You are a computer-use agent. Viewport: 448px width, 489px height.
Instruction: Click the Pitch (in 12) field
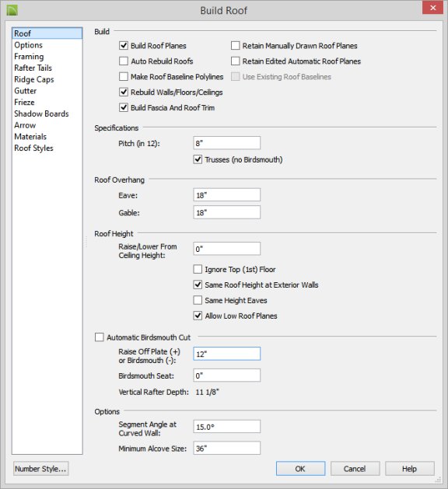pyautogui.click(x=227, y=143)
